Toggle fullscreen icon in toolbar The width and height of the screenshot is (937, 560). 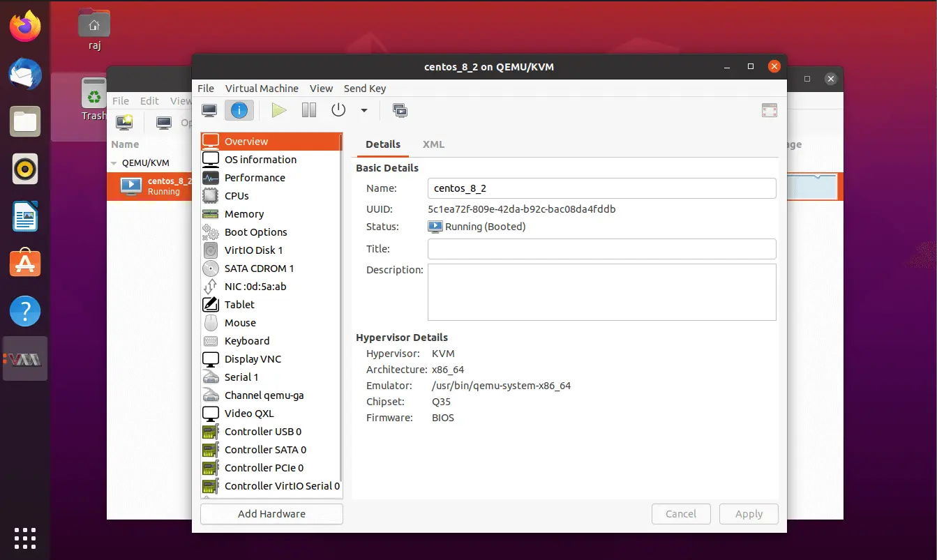(769, 110)
